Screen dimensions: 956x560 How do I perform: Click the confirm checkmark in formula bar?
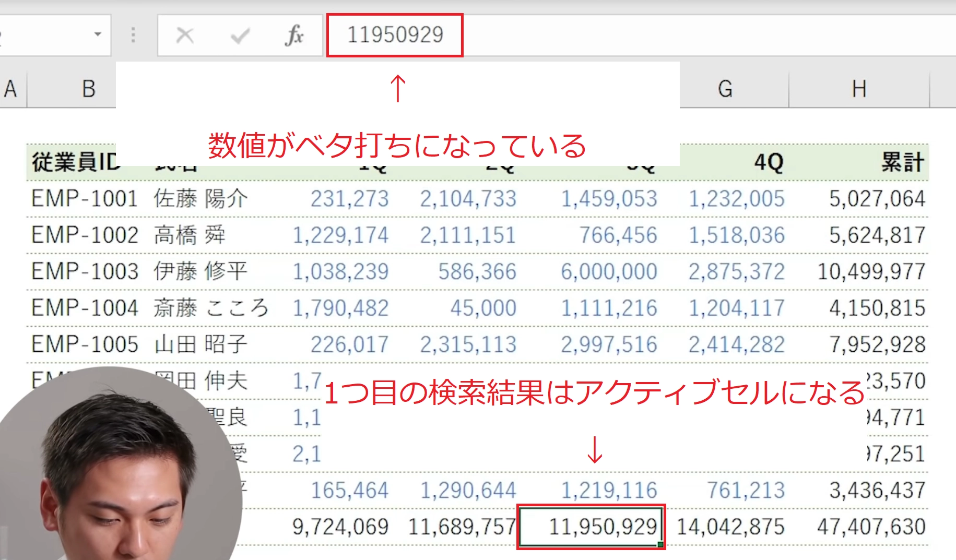[240, 35]
